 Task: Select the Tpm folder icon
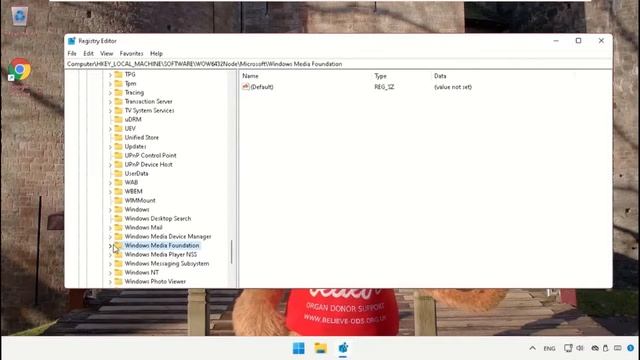[x=118, y=83]
